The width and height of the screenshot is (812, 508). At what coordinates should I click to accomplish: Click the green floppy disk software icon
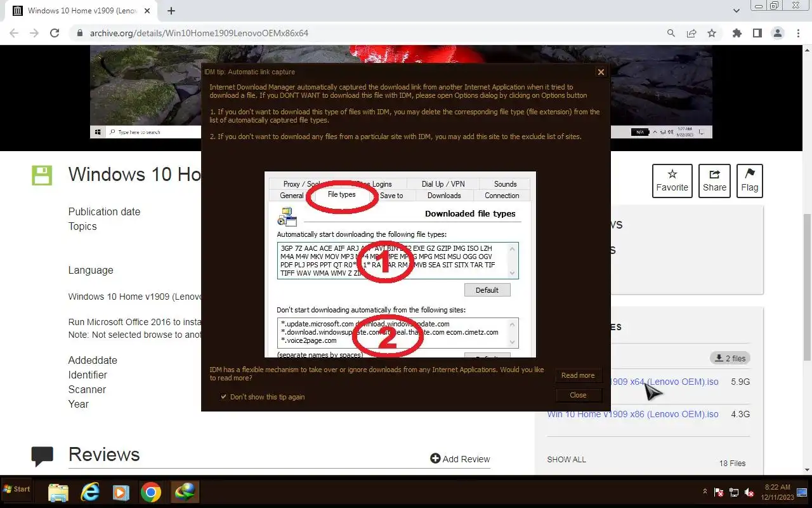[42, 175]
